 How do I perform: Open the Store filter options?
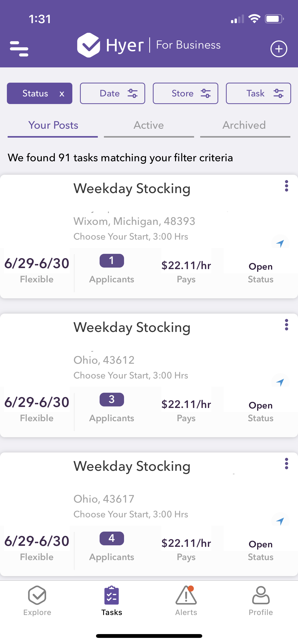(x=185, y=93)
